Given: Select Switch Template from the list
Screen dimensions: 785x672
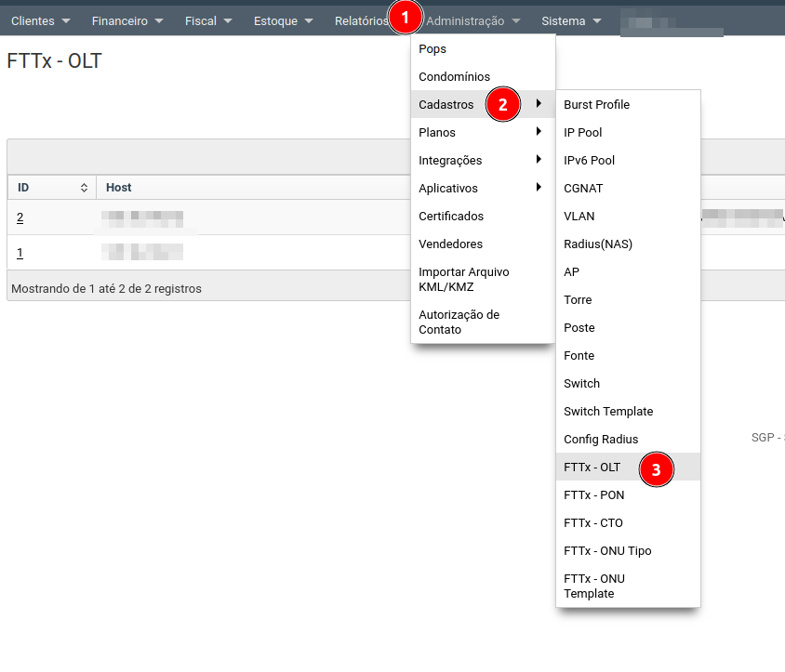Looking at the screenshot, I should click(608, 411).
